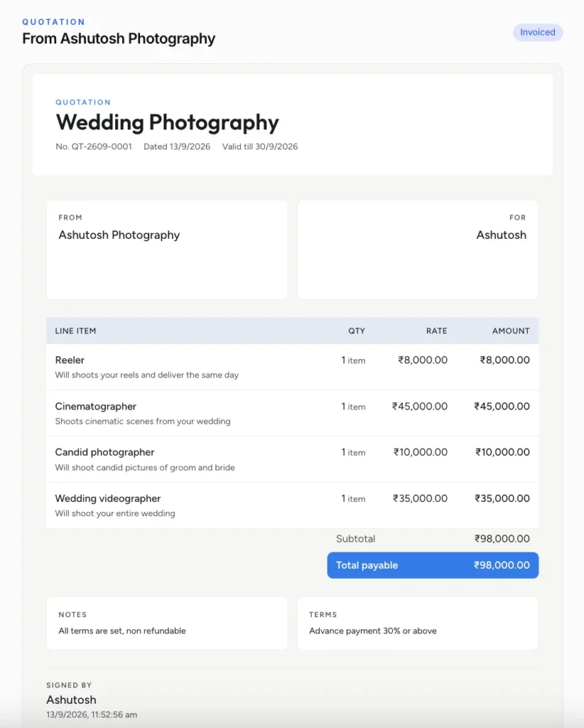Click the Valid till 30/9/2026 date

pyautogui.click(x=260, y=146)
